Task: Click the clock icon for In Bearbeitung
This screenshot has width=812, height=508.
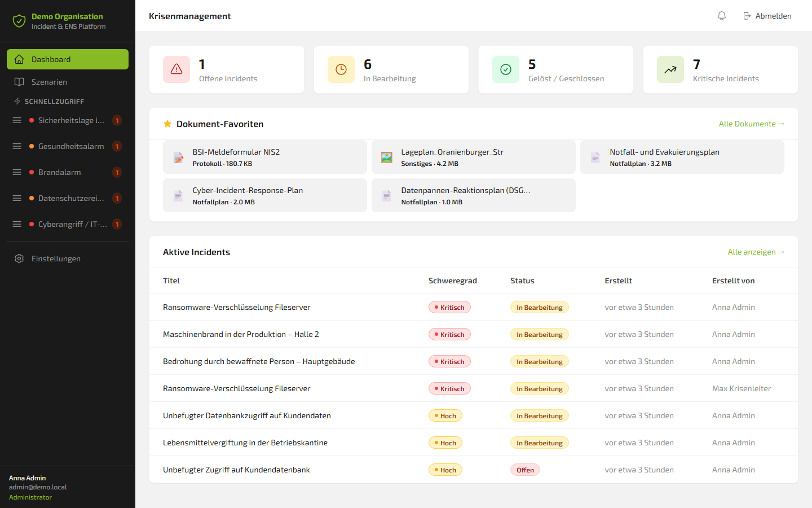Action: [341, 69]
